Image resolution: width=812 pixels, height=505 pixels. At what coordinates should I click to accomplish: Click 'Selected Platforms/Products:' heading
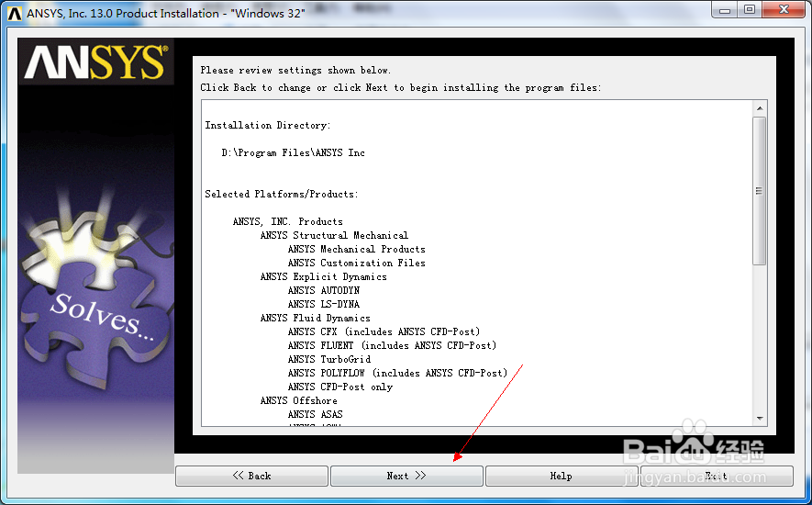[281, 194]
